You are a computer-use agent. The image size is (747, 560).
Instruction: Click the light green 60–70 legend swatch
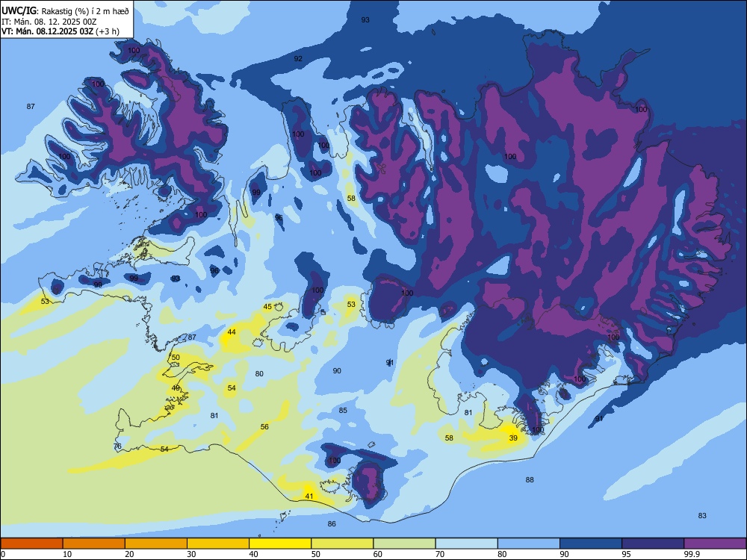(x=404, y=544)
